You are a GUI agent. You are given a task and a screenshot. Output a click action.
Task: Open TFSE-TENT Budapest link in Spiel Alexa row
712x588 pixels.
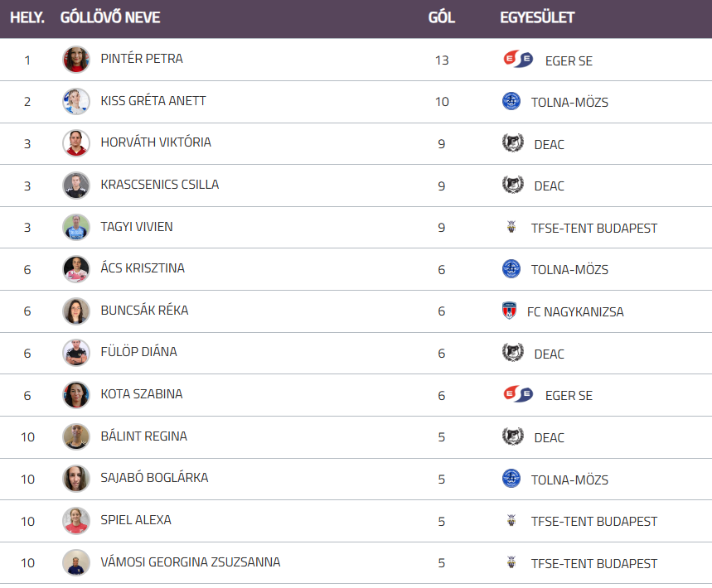(594, 522)
